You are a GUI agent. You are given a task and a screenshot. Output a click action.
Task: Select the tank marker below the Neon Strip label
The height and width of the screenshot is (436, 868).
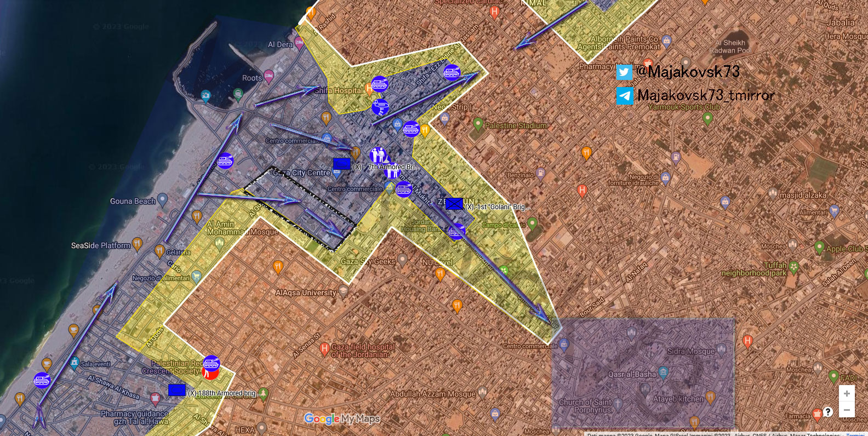coord(411,129)
